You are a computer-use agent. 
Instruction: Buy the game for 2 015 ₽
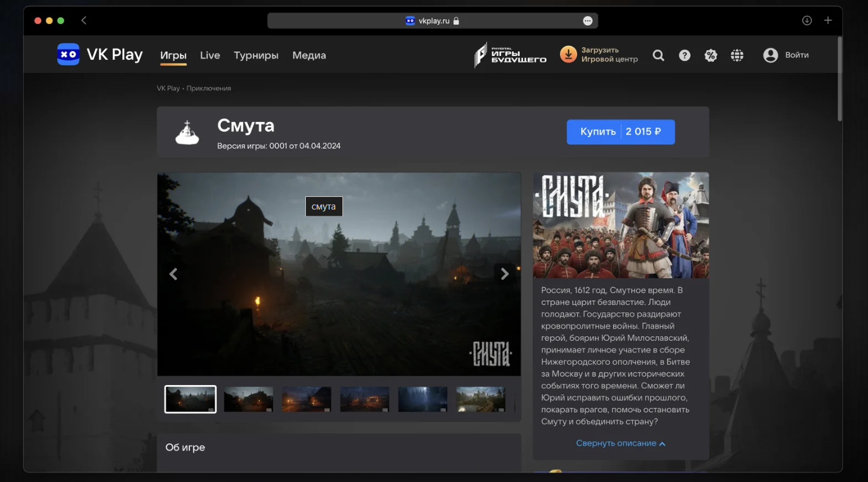[x=621, y=132]
